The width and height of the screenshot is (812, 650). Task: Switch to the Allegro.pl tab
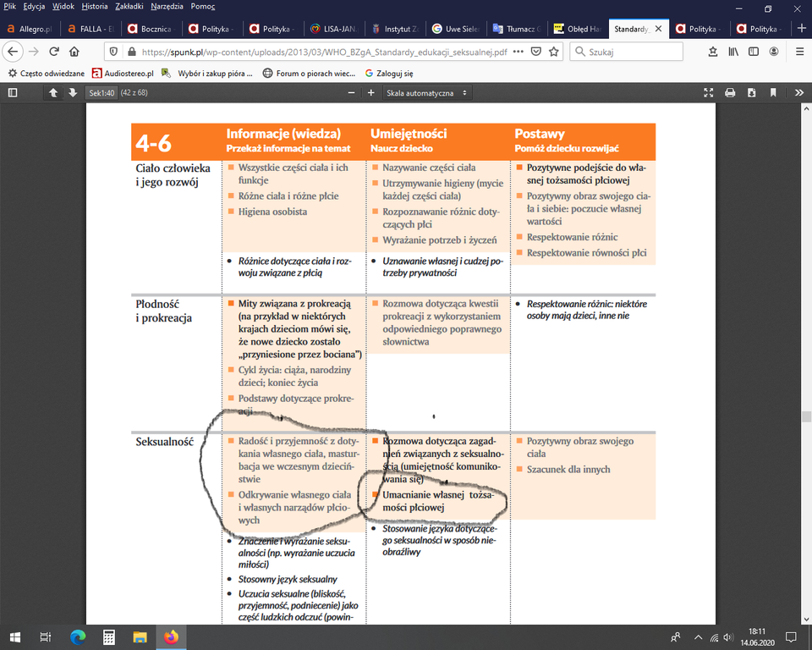[30, 29]
